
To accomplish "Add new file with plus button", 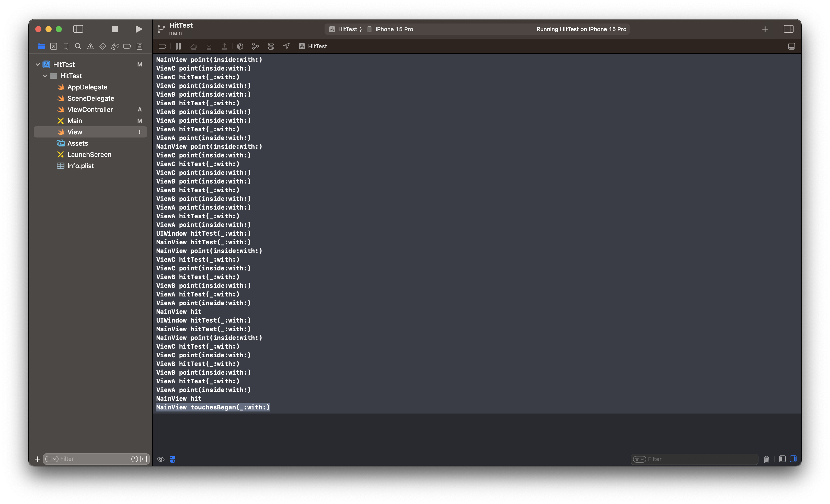I will tap(37, 459).
